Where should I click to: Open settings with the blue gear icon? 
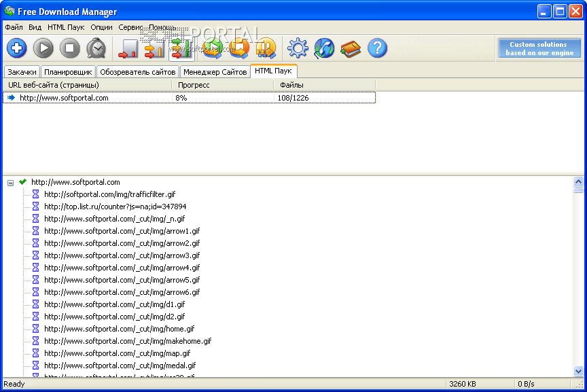click(x=298, y=48)
